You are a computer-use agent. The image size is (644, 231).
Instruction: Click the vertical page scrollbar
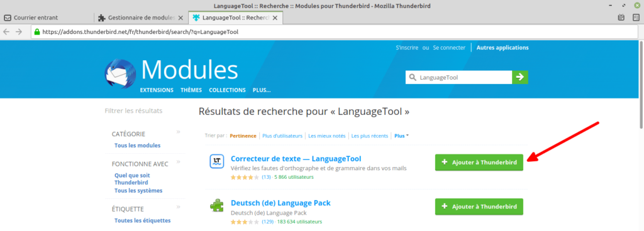click(641, 84)
